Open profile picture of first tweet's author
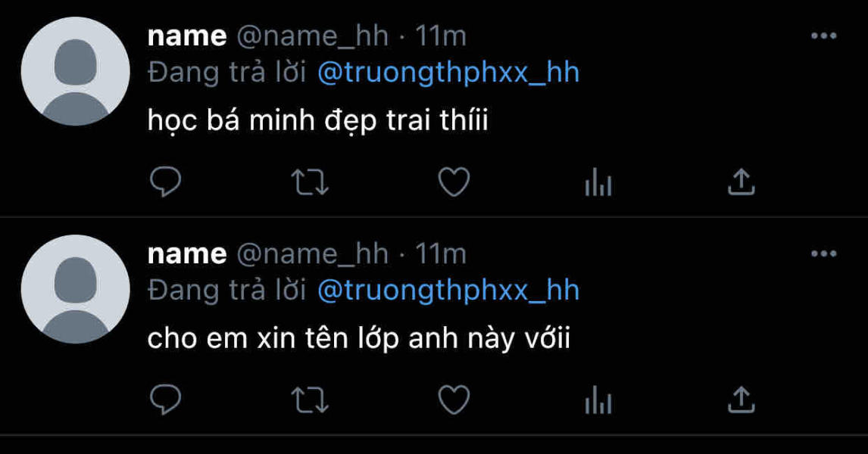The height and width of the screenshot is (454, 868). pos(75,71)
